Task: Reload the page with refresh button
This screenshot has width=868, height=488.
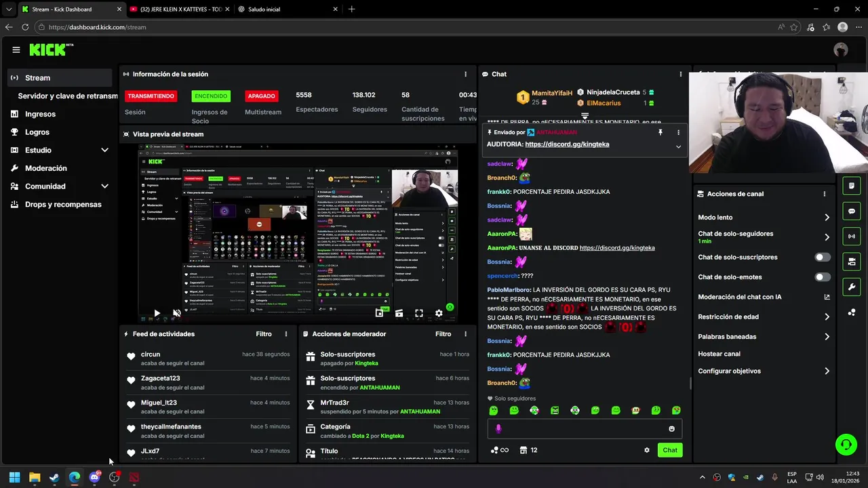Action: (x=25, y=27)
